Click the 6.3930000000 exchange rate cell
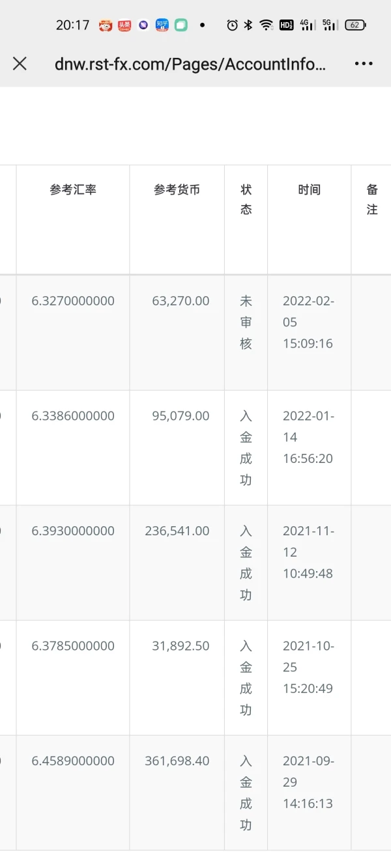This screenshot has height=868, width=391. coord(73,531)
